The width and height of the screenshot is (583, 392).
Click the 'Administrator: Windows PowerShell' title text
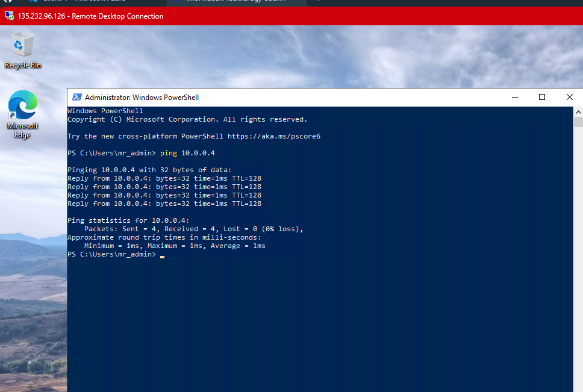tap(142, 98)
